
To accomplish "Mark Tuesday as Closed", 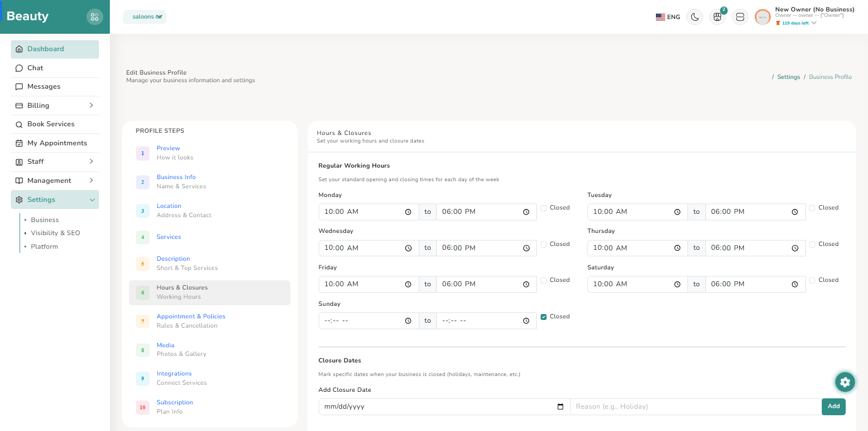I will pyautogui.click(x=812, y=208).
